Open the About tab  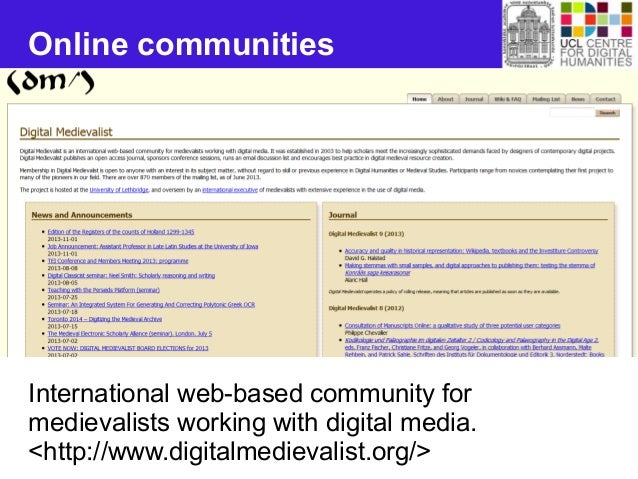click(446, 99)
